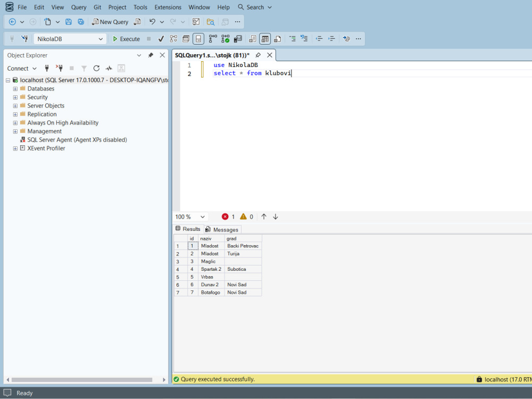Viewport: 532px width, 399px height.
Task: Toggle Include Live Query Statistics
Action: tap(225, 39)
